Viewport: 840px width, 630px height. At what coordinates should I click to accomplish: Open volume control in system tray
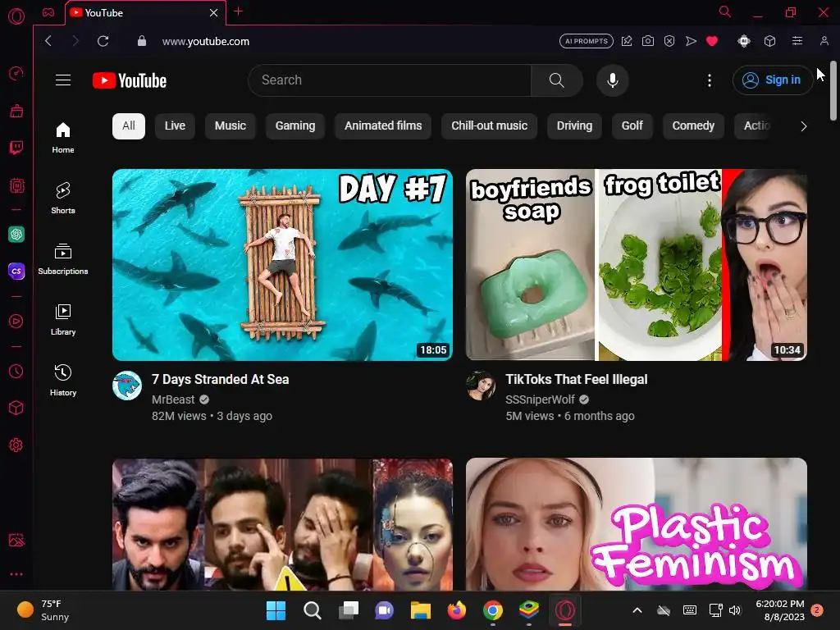[x=734, y=610]
